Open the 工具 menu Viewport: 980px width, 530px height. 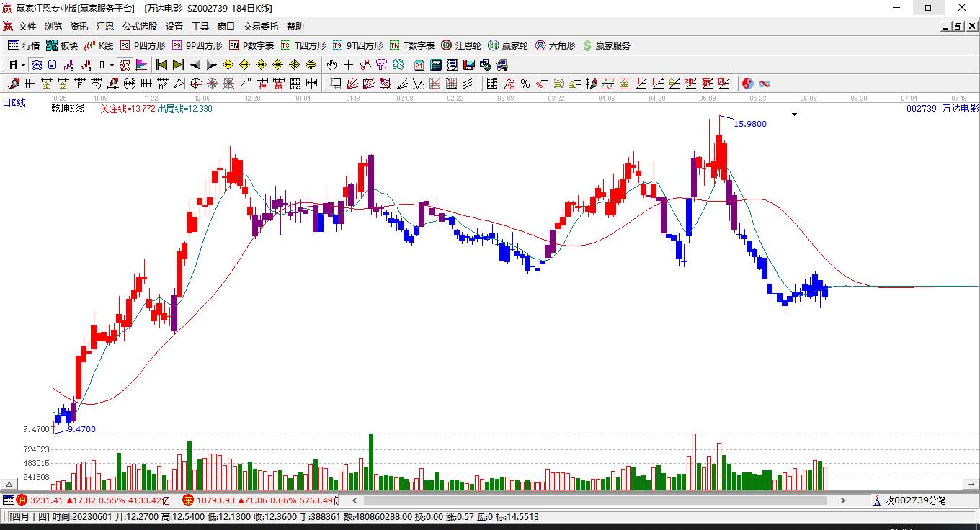click(x=200, y=27)
